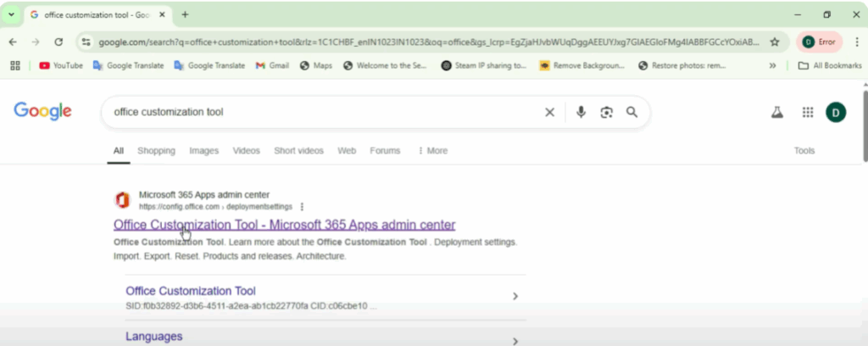
Task: Open the Restore photos bookmark
Action: click(682, 65)
